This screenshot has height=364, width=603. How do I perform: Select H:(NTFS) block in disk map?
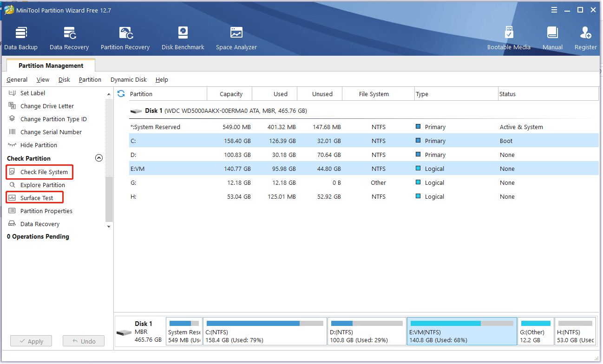click(x=575, y=331)
